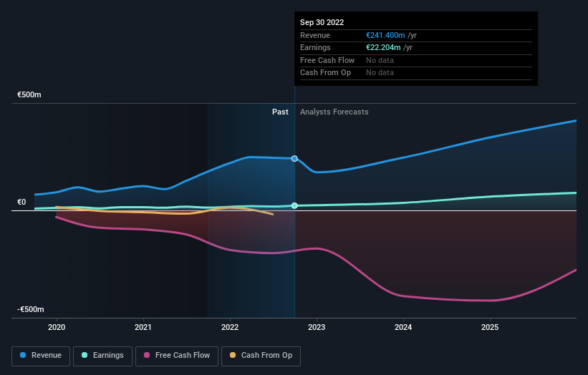Click the €241.400m revenue value in tooltip
The image size is (588, 375).
pos(385,35)
